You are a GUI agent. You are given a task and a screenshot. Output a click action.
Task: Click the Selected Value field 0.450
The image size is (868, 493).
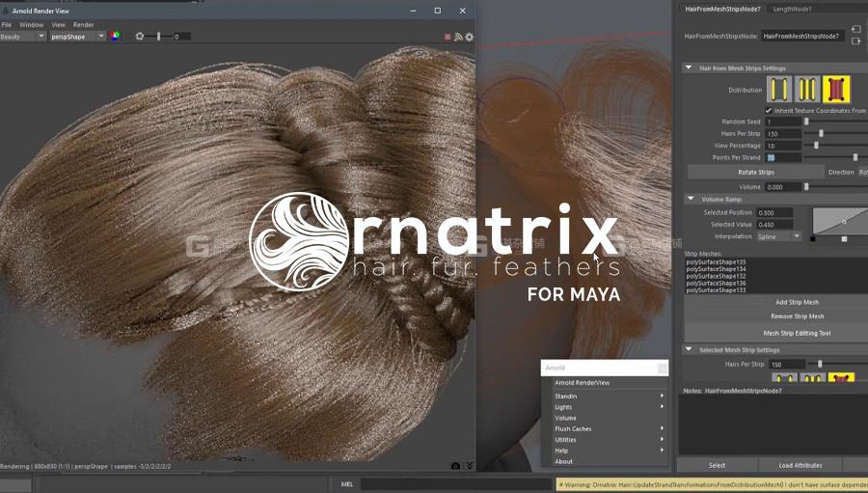(x=774, y=225)
